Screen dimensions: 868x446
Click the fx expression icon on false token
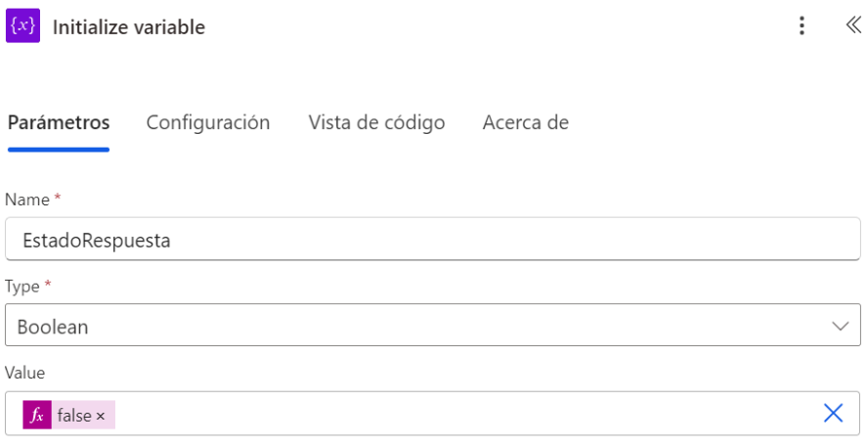(x=37, y=416)
